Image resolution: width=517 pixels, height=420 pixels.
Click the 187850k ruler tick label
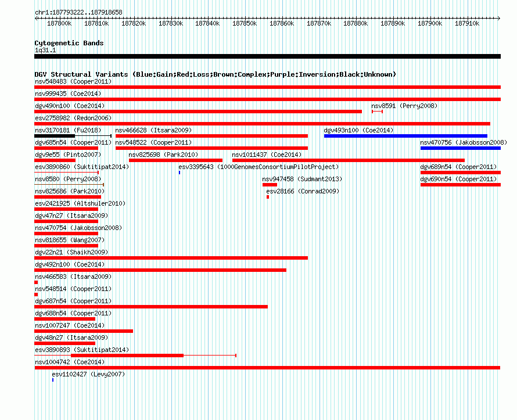(x=245, y=23)
